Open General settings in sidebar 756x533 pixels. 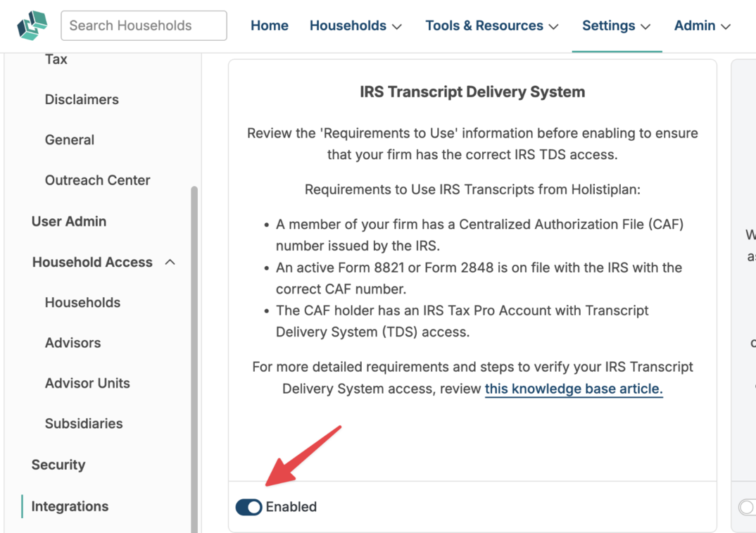click(x=70, y=140)
